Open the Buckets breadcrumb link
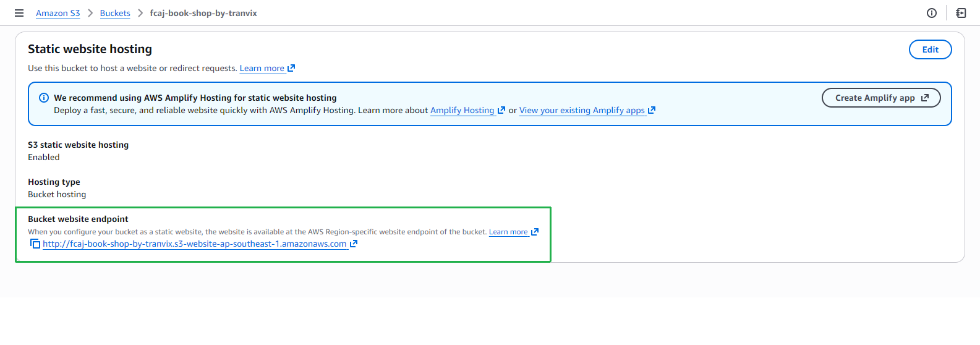Image resolution: width=980 pixels, height=345 pixels. click(115, 13)
